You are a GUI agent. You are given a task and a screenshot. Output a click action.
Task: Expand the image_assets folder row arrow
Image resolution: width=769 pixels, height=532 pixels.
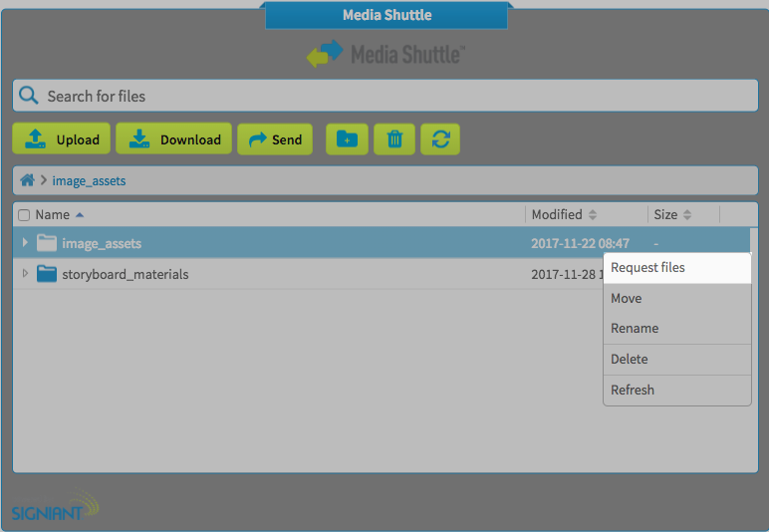pos(25,242)
